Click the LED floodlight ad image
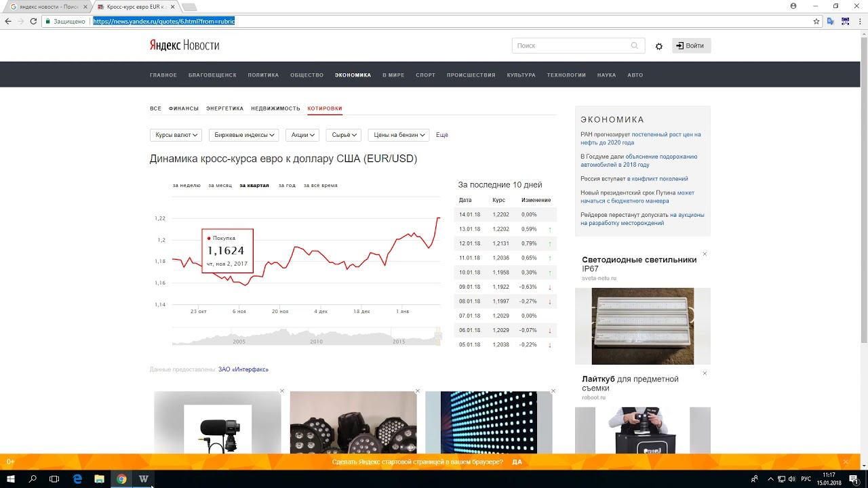 point(643,326)
